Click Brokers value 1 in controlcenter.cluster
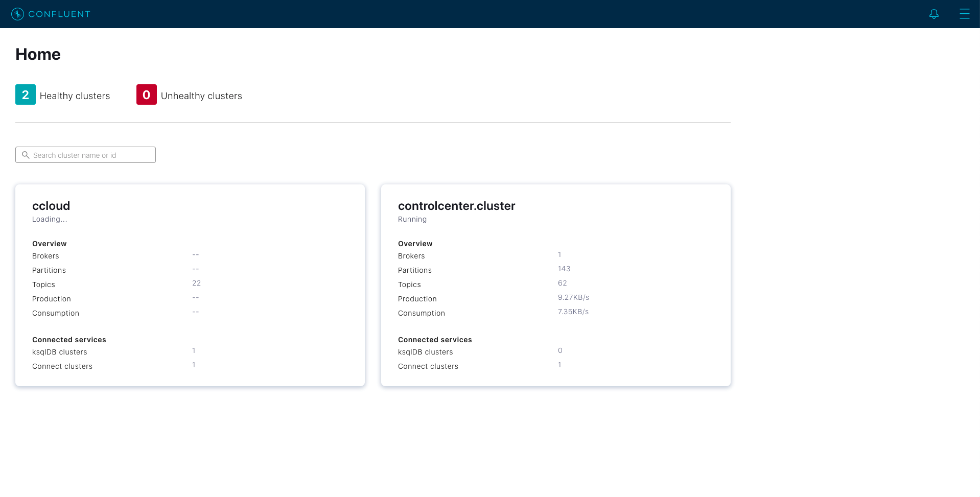 559,254
